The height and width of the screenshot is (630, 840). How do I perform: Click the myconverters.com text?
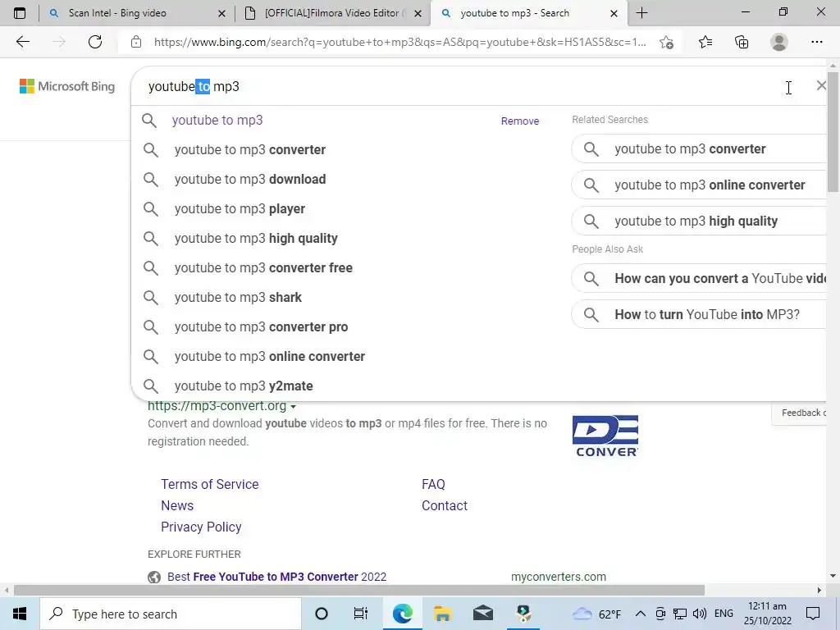pyautogui.click(x=558, y=577)
